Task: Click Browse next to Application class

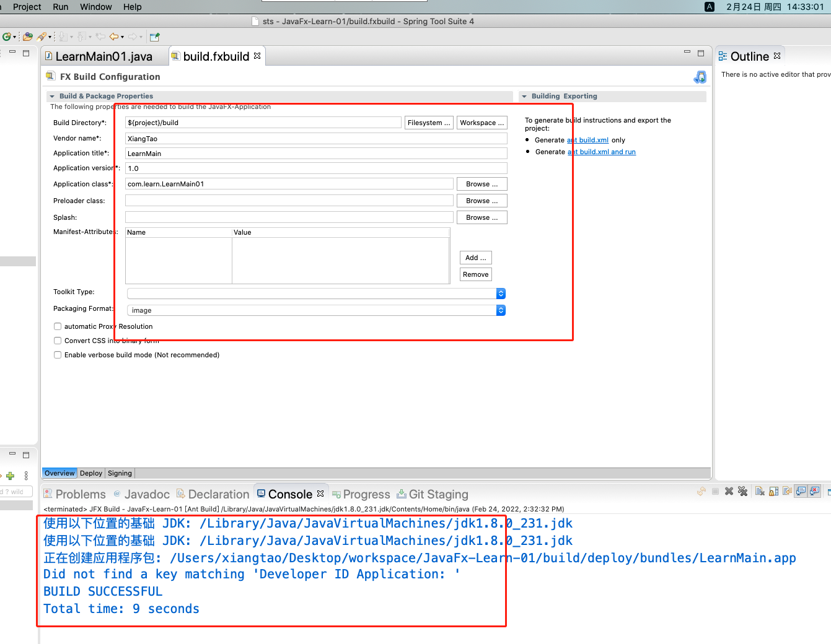Action: click(x=481, y=184)
